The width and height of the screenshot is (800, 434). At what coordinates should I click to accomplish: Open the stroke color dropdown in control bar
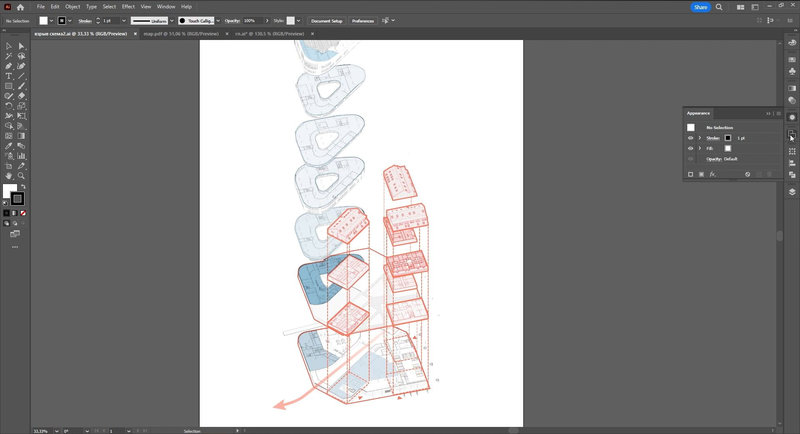click(x=70, y=21)
